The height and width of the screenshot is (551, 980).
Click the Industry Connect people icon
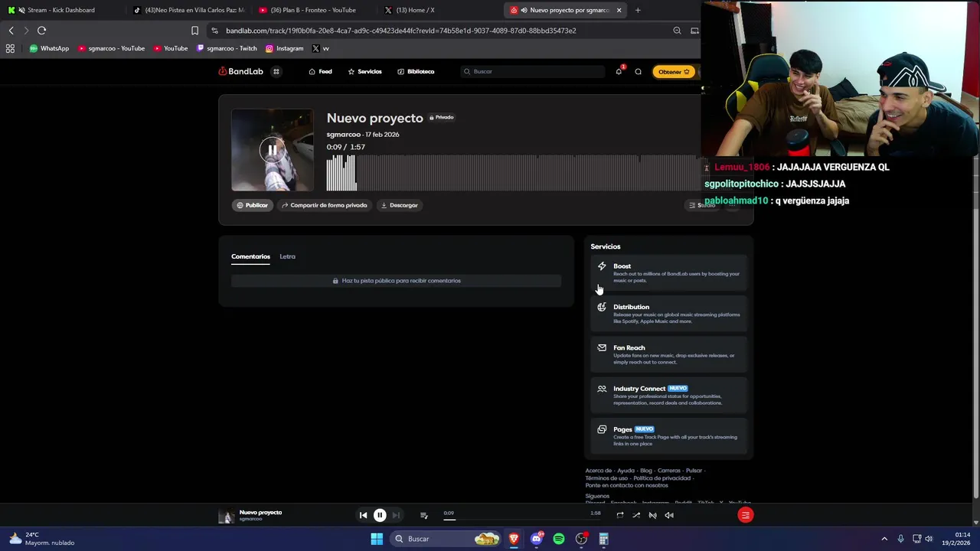(x=602, y=389)
